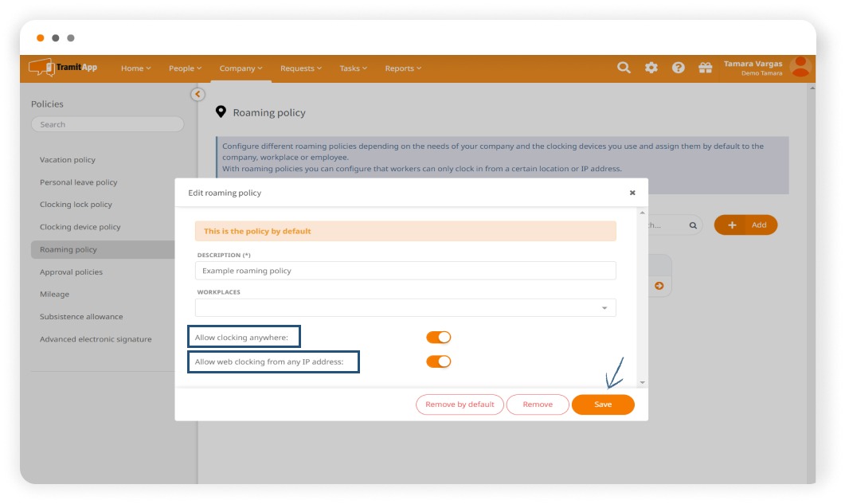Click the TramitApp logo
This screenshot has width=845, height=504.
[x=64, y=68]
